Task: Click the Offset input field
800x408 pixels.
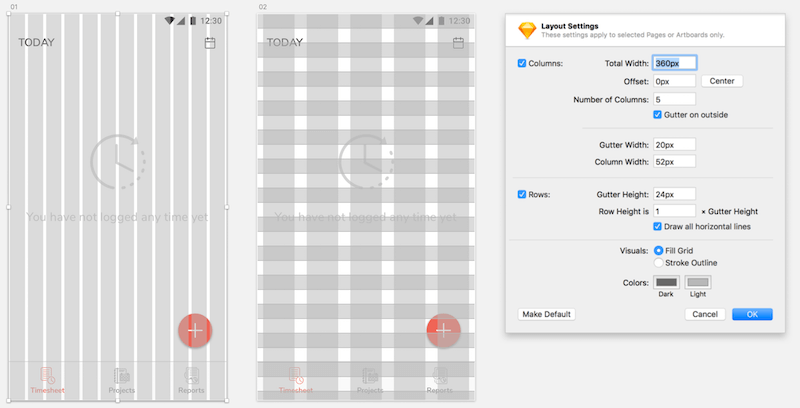Action: [x=674, y=81]
